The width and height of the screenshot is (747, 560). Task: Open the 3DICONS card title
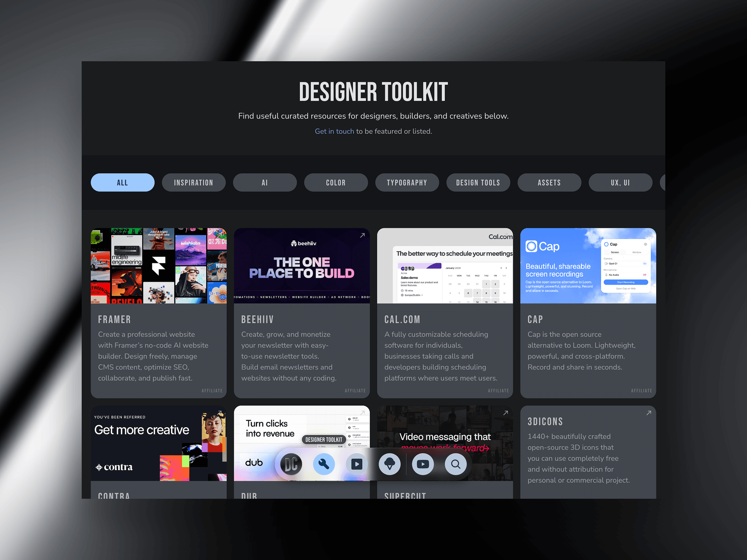click(x=545, y=422)
